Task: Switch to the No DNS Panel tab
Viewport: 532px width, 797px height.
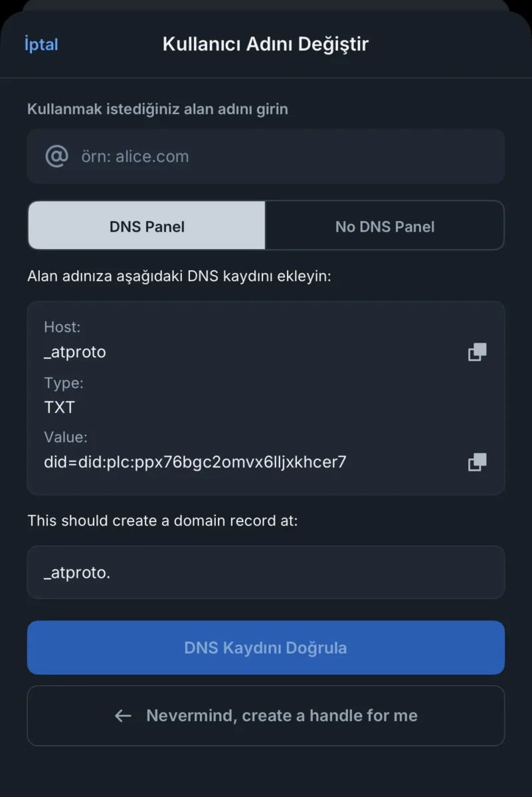Action: (385, 226)
